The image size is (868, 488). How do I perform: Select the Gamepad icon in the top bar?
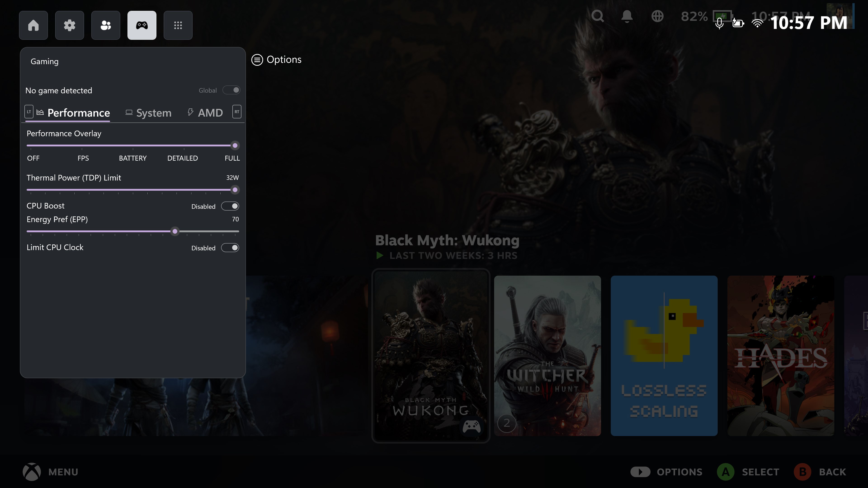(142, 25)
